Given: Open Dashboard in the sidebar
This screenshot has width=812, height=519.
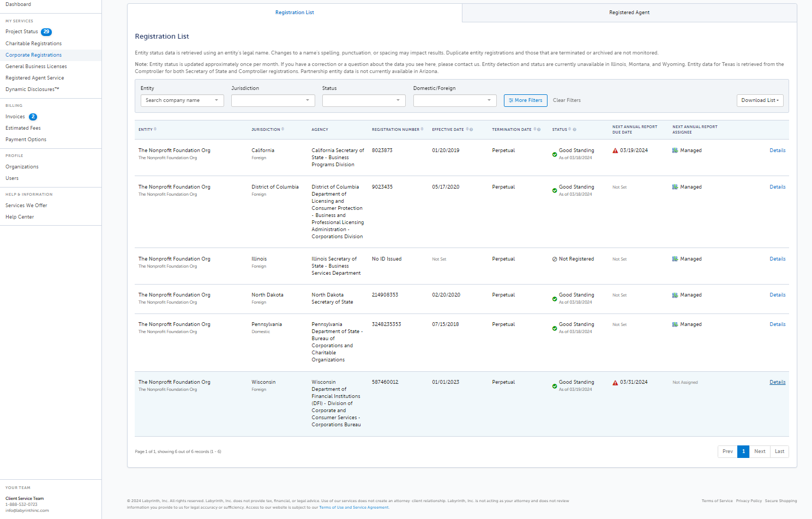Looking at the screenshot, I should click(x=19, y=4).
